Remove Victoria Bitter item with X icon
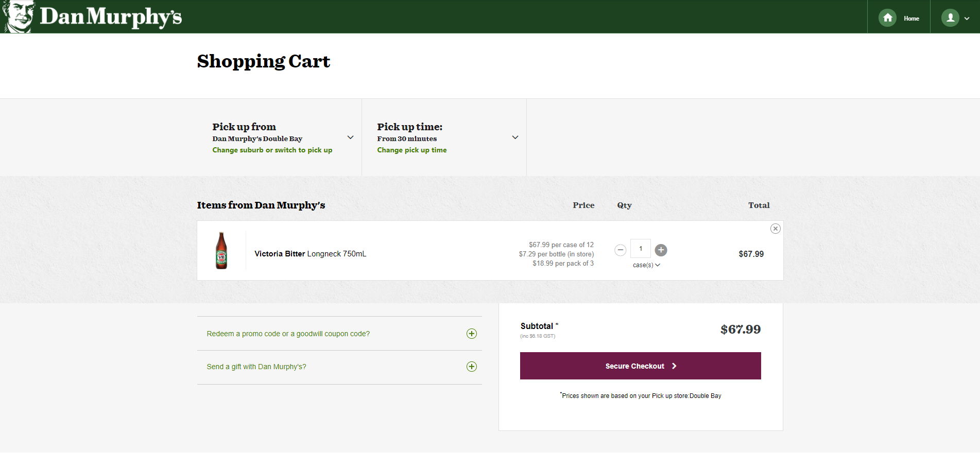The image size is (980, 468). tap(775, 229)
